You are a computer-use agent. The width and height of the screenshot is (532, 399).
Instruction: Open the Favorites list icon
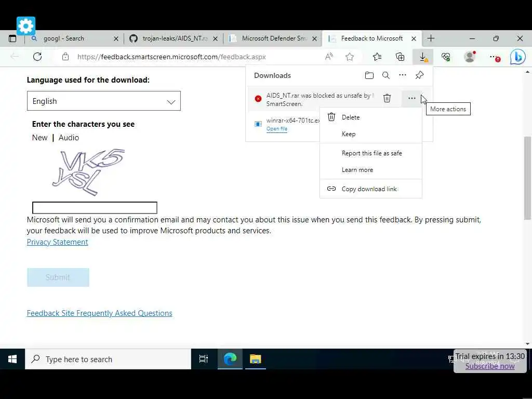(377, 57)
